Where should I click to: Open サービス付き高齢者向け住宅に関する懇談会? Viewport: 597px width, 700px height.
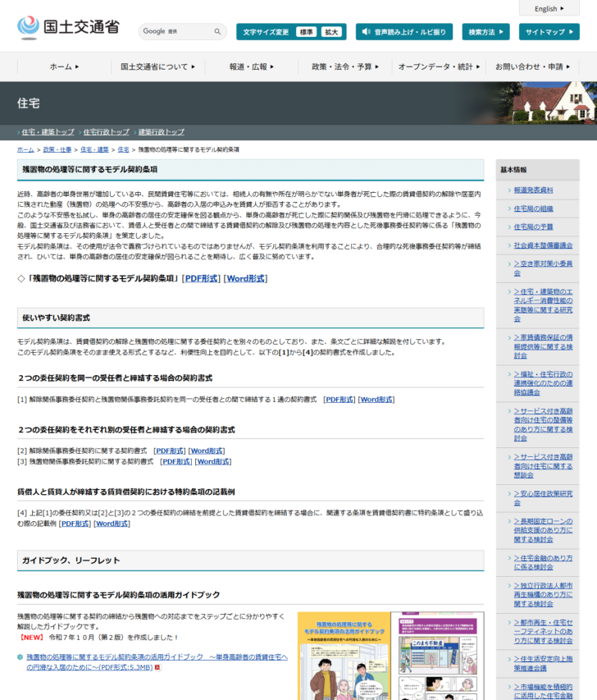click(x=543, y=466)
